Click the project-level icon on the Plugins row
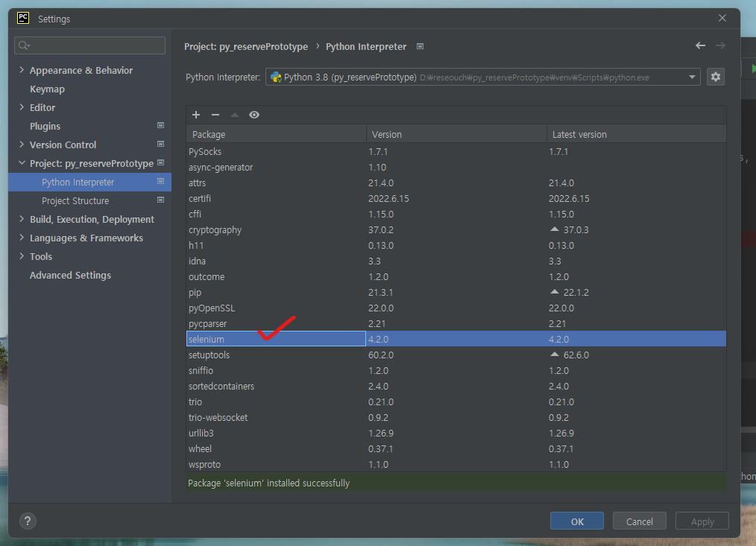The width and height of the screenshot is (756, 546). pyautogui.click(x=160, y=125)
